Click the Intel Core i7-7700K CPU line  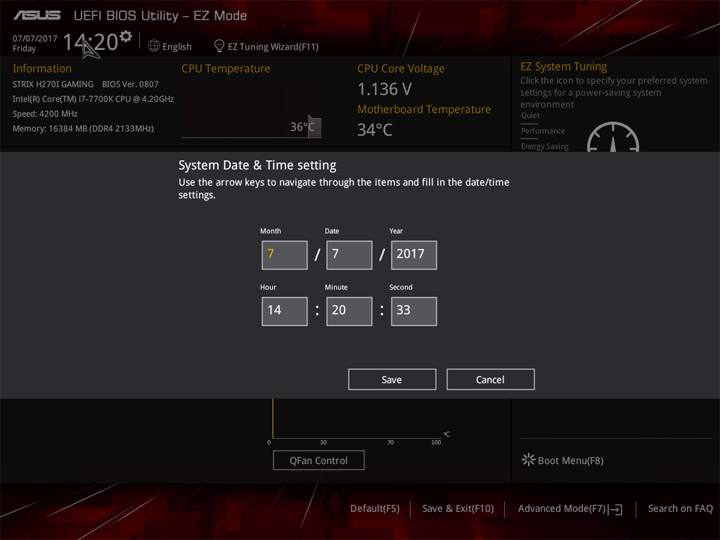click(x=93, y=99)
